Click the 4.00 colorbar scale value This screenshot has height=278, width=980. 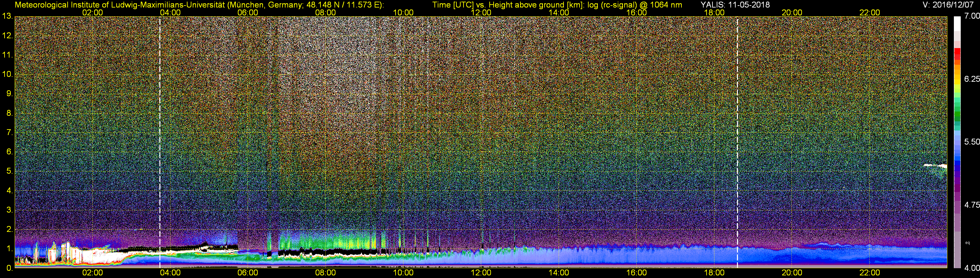[x=972, y=268]
